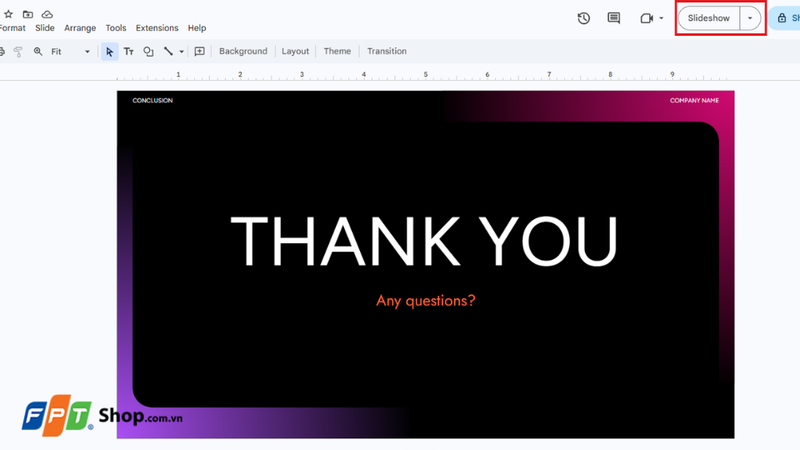Click the Layout button

[295, 52]
